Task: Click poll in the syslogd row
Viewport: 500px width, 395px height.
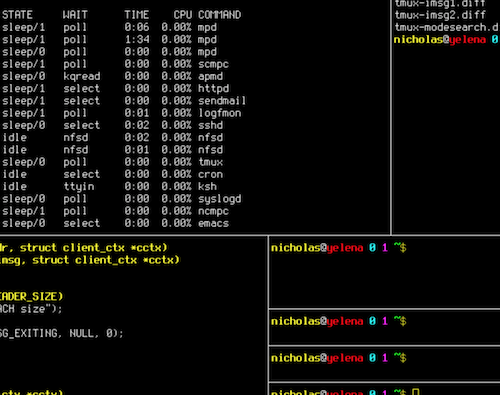Action: (75, 199)
